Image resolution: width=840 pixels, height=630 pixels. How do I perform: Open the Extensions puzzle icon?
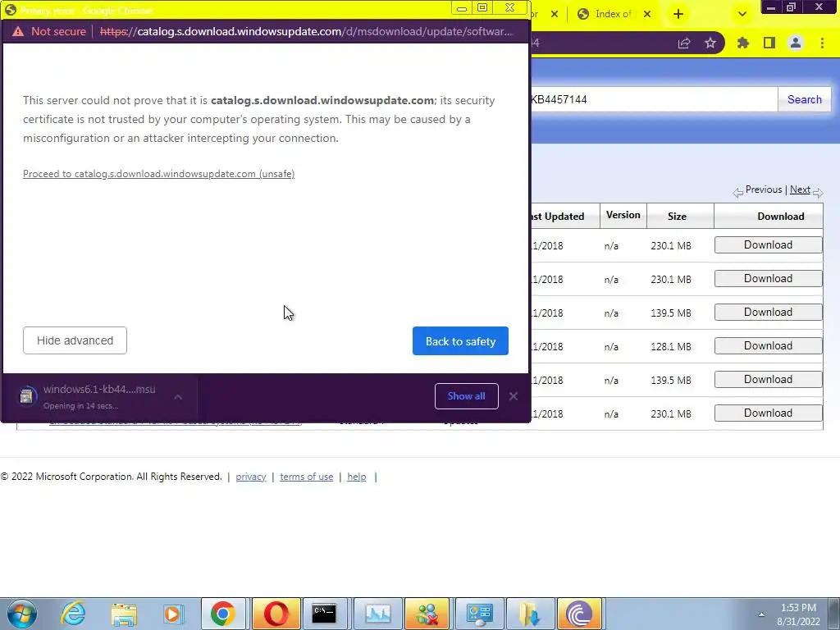coord(743,43)
